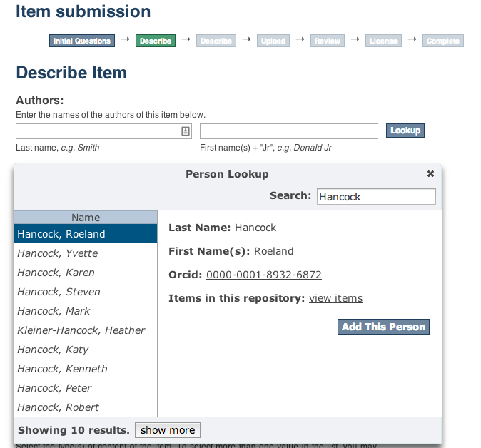The height and width of the screenshot is (448, 481).
Task: Open the Orcid 0000-0001-8932-6872 link
Action: (263, 275)
